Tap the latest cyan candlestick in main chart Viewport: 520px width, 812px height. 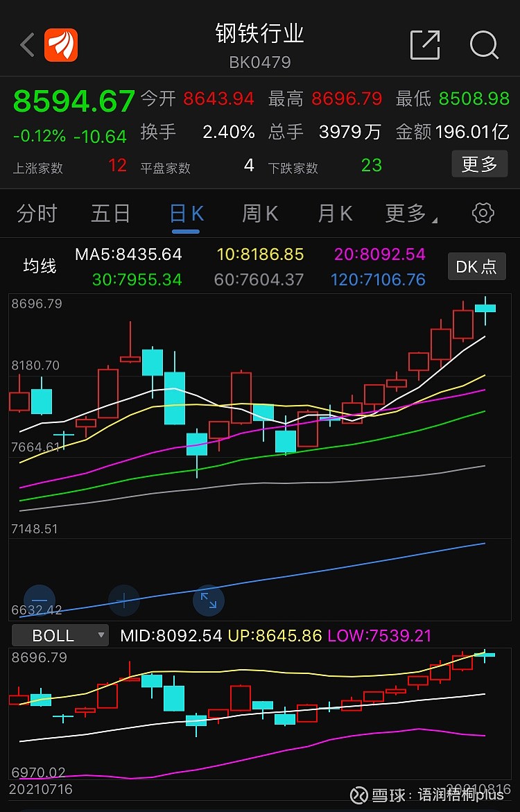485,309
